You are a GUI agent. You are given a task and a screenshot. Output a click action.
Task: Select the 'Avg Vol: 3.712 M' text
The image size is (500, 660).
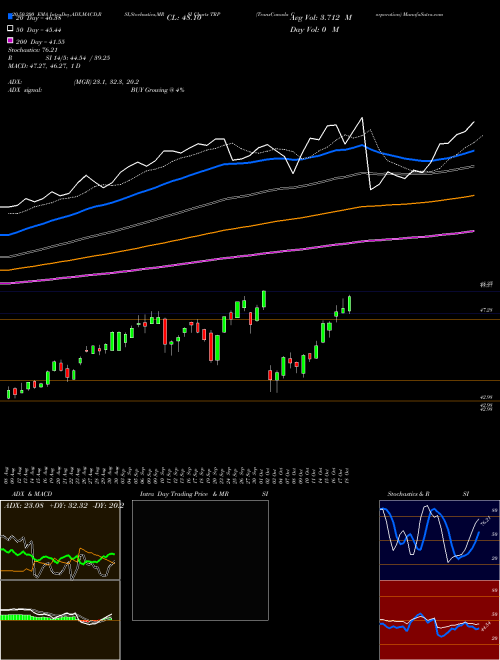[321, 18]
